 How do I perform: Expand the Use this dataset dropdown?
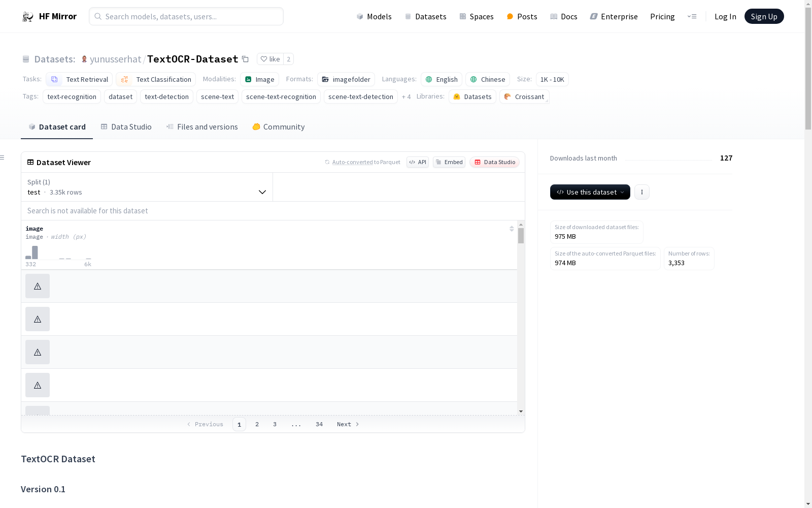click(590, 192)
